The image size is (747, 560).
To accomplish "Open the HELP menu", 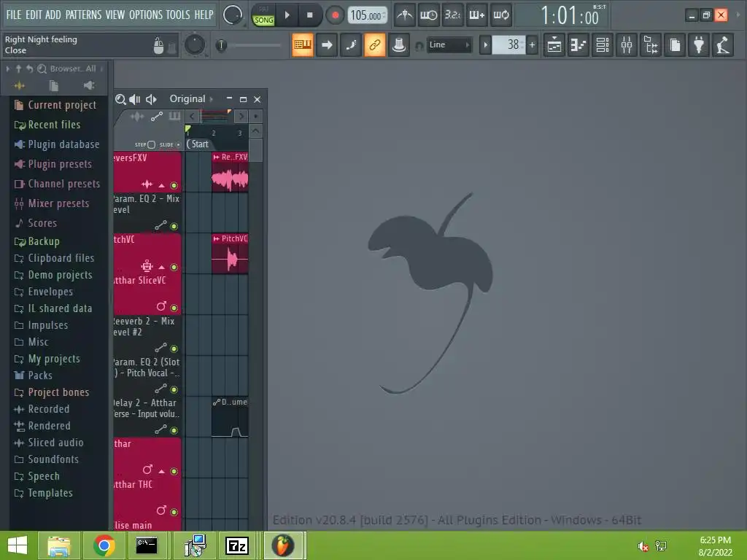I will coord(204,15).
